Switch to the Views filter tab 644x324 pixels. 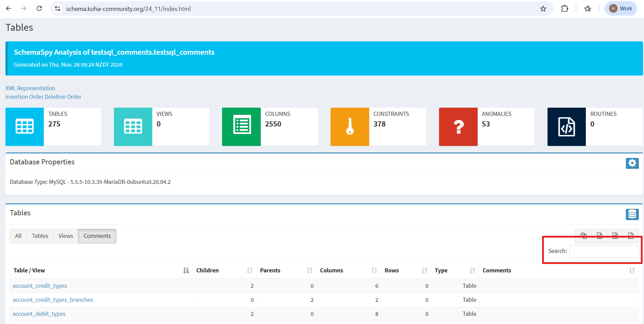pos(66,236)
